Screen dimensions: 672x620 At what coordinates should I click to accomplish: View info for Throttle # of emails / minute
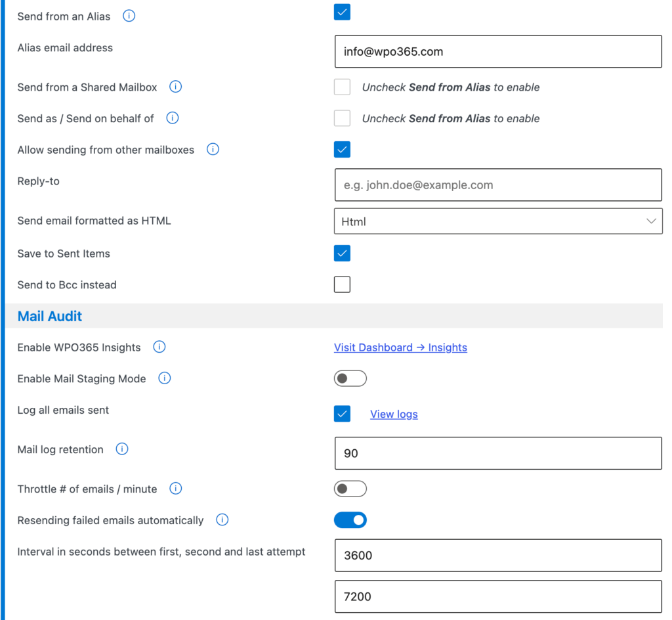coord(176,489)
